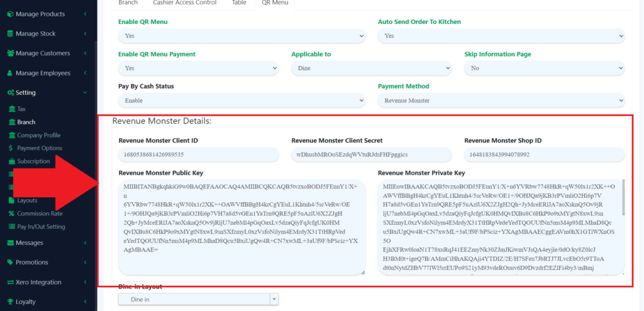Open the Skip Information Page dropdown
Screen dimensions: 644x311
click(x=544, y=68)
